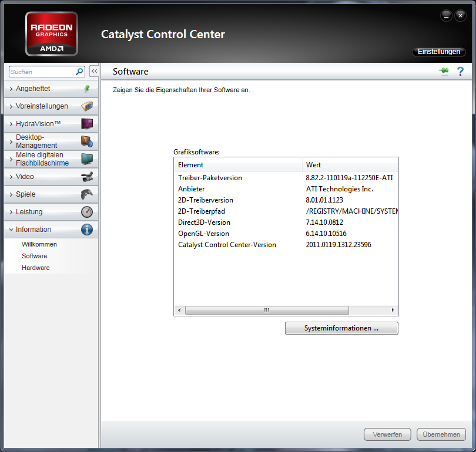Click the Element column header
476x452 pixels.
pos(239,165)
